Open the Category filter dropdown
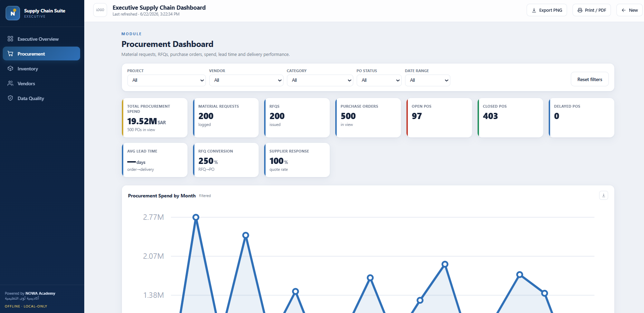The image size is (644, 313). pyautogui.click(x=320, y=80)
